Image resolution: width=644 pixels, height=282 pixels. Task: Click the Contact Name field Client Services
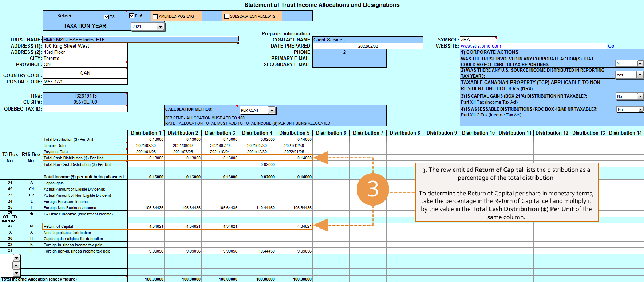[x=368, y=40]
